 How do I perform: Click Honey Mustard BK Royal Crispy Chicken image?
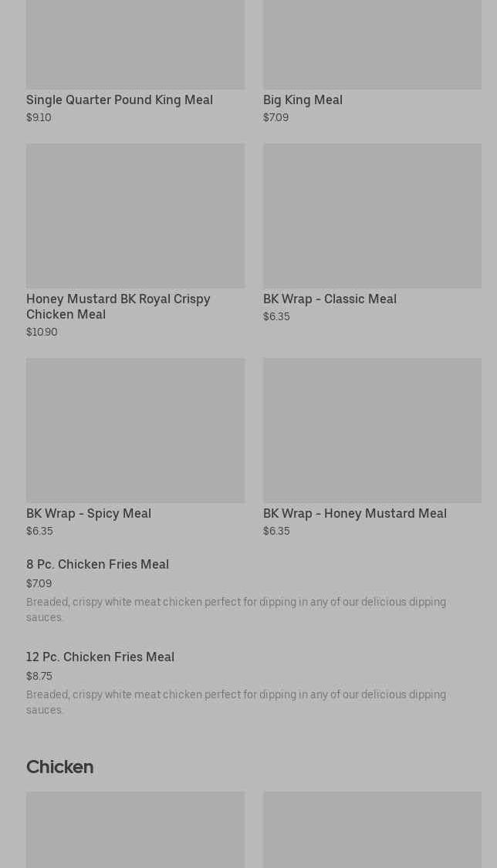pyautogui.click(x=135, y=215)
